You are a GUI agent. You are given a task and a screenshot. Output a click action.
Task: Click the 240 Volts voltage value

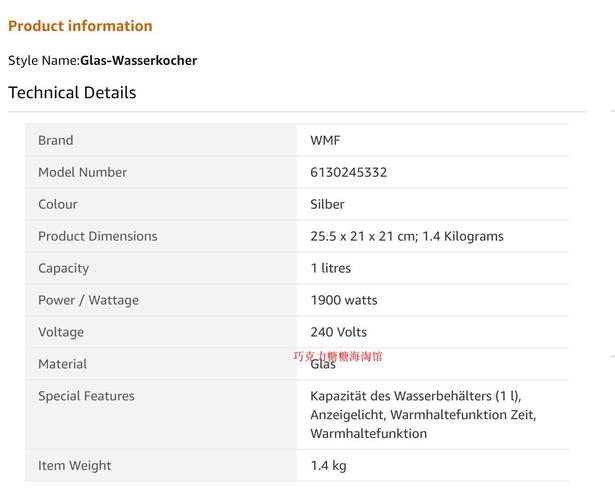(338, 332)
